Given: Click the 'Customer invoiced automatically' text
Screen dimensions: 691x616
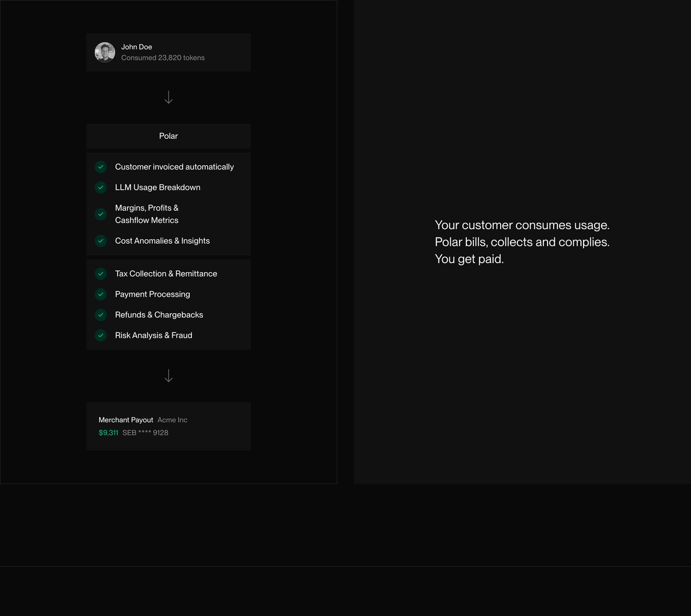Looking at the screenshot, I should pos(174,167).
